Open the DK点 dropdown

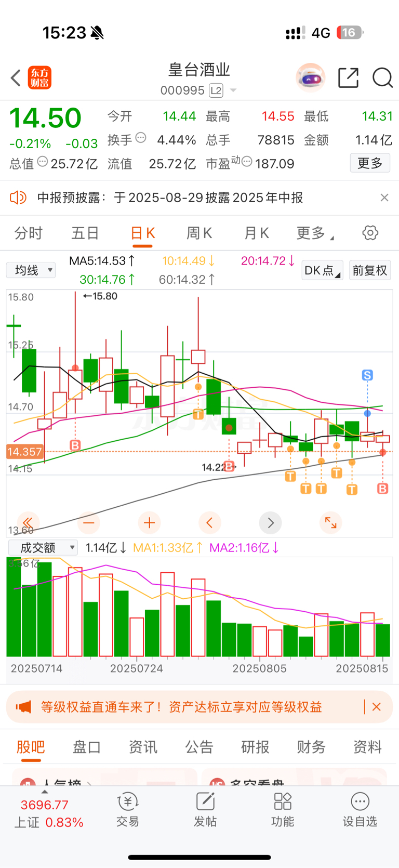(x=322, y=270)
